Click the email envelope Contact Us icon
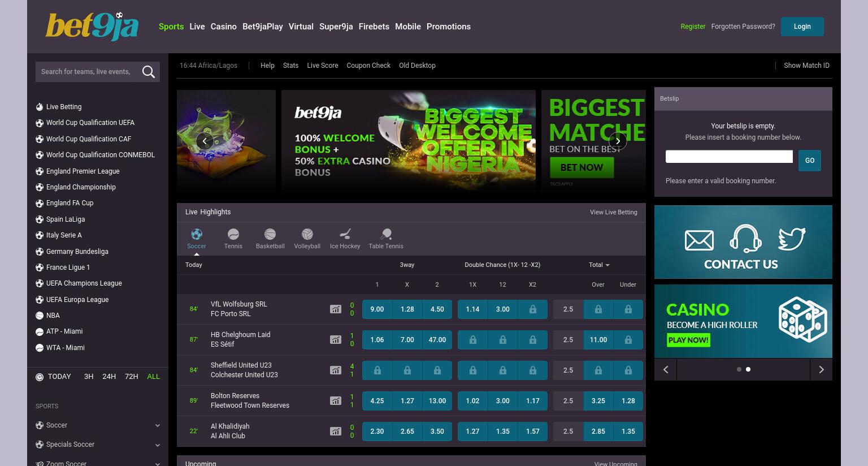The width and height of the screenshot is (868, 466). coord(699,240)
